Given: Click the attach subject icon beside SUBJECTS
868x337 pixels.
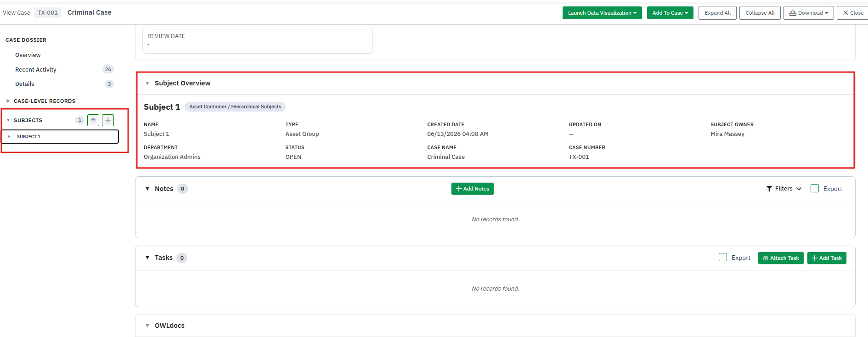Looking at the screenshot, I should (93, 120).
